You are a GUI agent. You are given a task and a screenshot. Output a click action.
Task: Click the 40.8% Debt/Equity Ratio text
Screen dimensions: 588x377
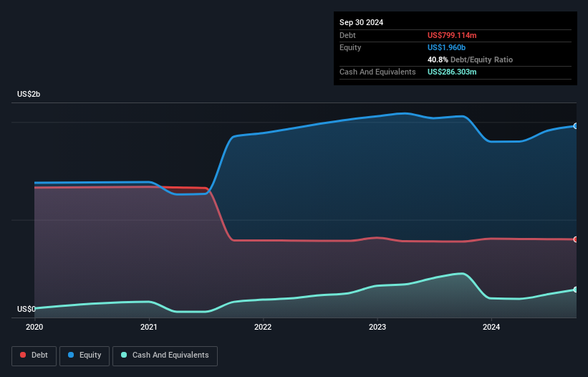[470, 59]
